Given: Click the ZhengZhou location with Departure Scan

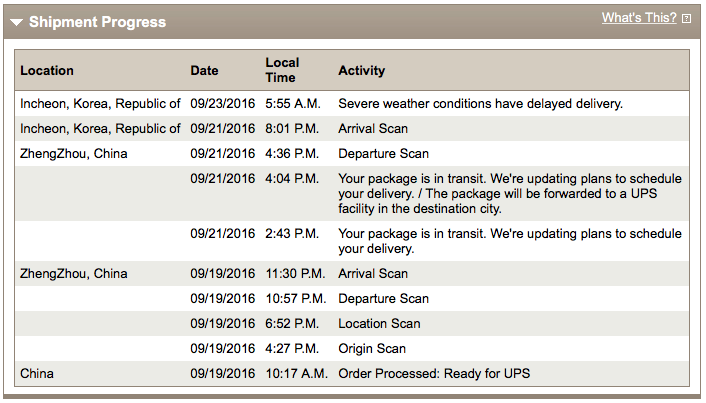Looking at the screenshot, I should pyautogui.click(x=73, y=154).
